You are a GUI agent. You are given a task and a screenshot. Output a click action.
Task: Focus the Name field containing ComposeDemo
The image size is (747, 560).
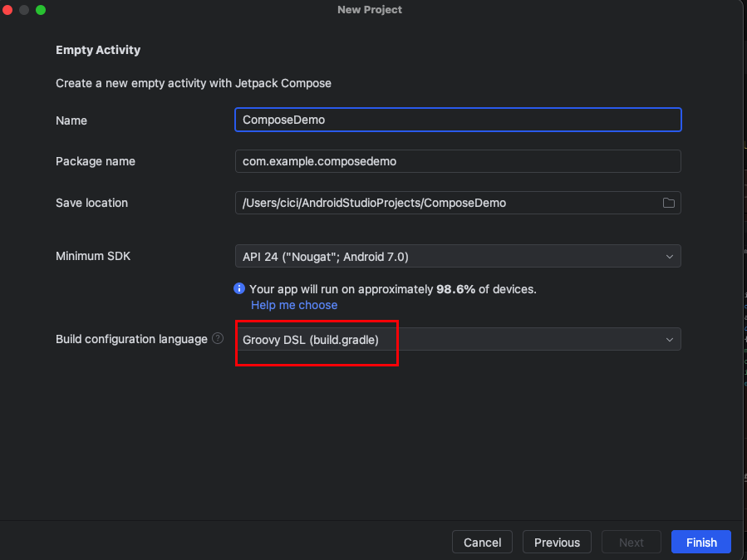click(x=457, y=120)
